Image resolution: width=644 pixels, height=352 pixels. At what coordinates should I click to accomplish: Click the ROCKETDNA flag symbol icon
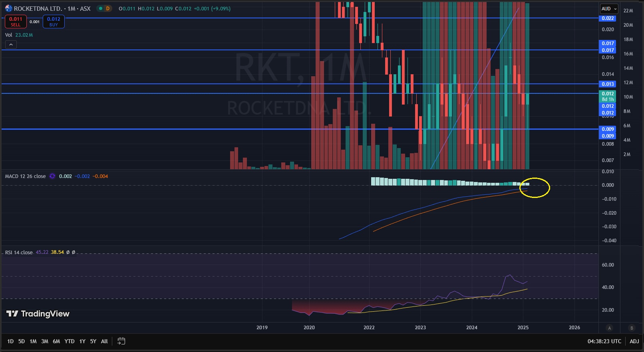[8, 8]
